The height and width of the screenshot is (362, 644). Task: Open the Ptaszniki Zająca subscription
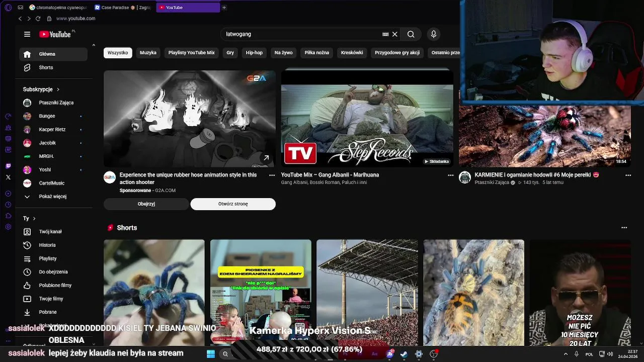53,103
